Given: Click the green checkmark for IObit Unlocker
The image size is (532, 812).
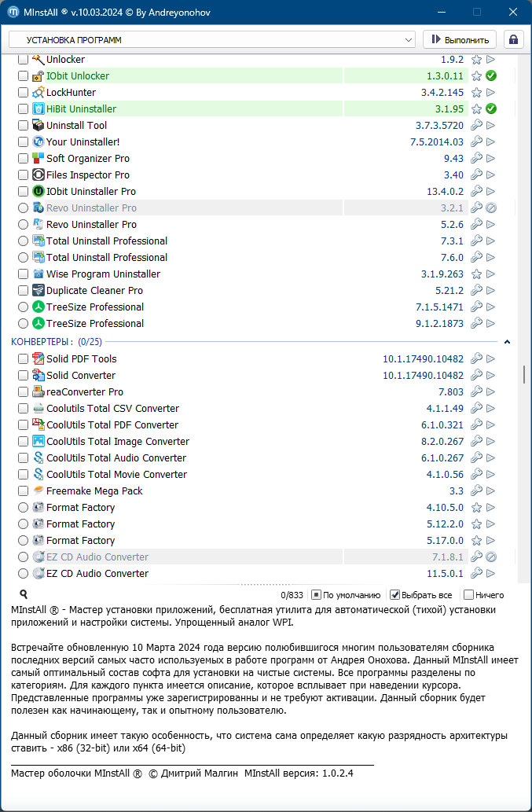Looking at the screenshot, I should pos(490,76).
